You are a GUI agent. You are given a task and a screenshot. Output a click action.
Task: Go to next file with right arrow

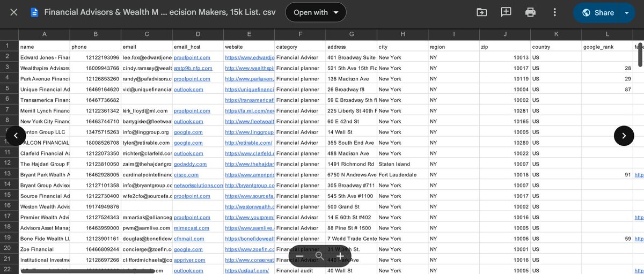[624, 136]
